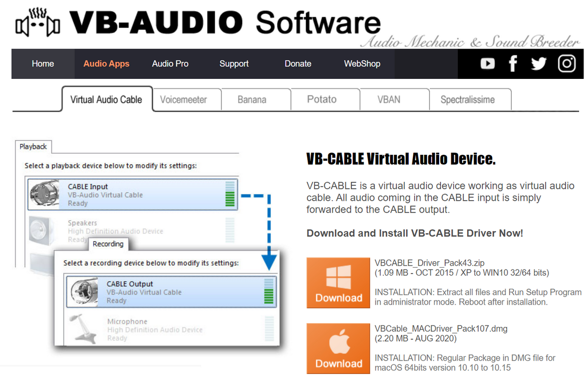The image size is (588, 377).
Task: Click the VBCABLE_Driver_Pack43.zip file name
Action: click(429, 263)
